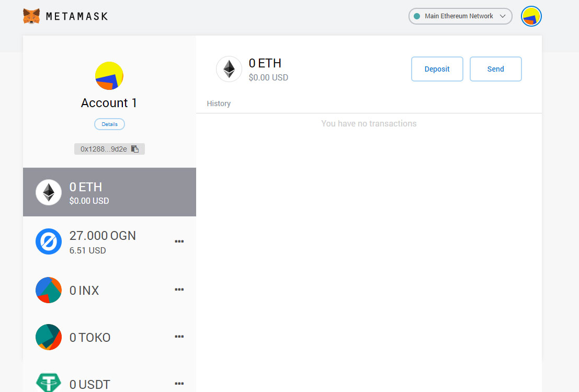Open USDT token options menu
The height and width of the screenshot is (392, 579).
pyautogui.click(x=179, y=384)
